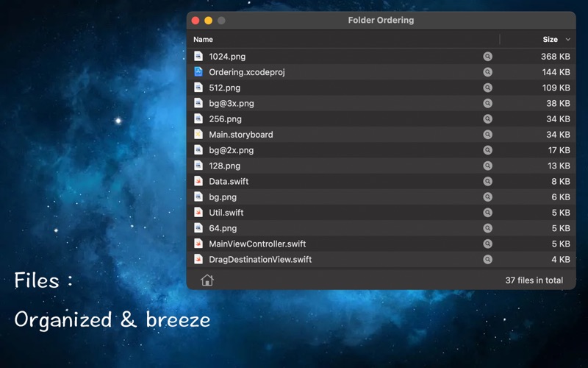This screenshot has height=368, width=588.
Task: Click the Size column header label
Action: click(550, 40)
